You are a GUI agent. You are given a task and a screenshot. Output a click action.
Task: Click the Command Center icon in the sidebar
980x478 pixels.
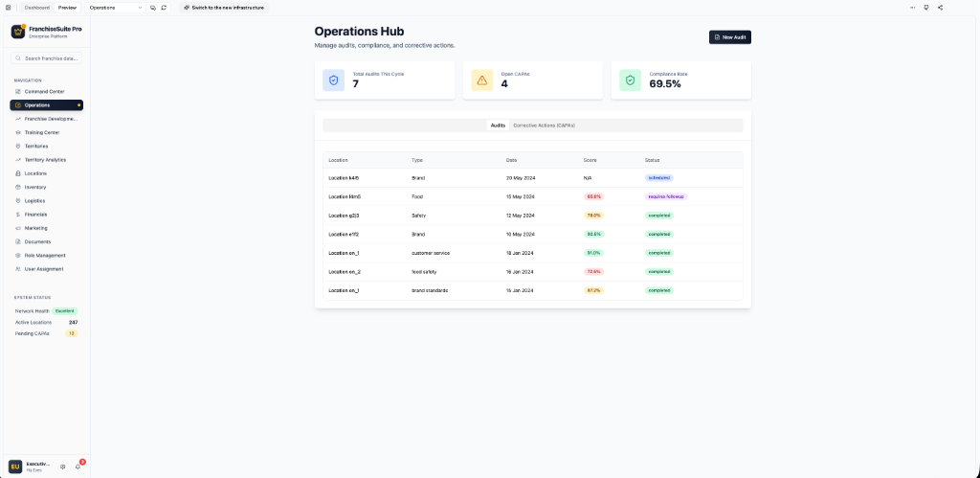pos(18,91)
